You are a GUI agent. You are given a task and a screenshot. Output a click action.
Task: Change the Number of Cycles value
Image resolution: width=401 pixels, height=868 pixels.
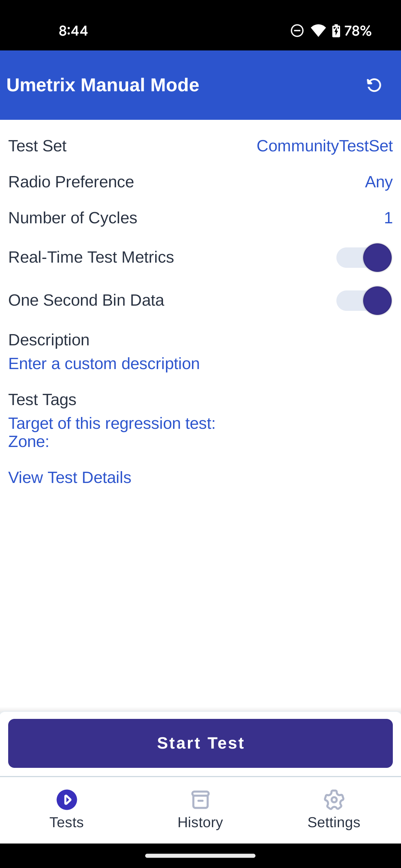click(x=388, y=218)
